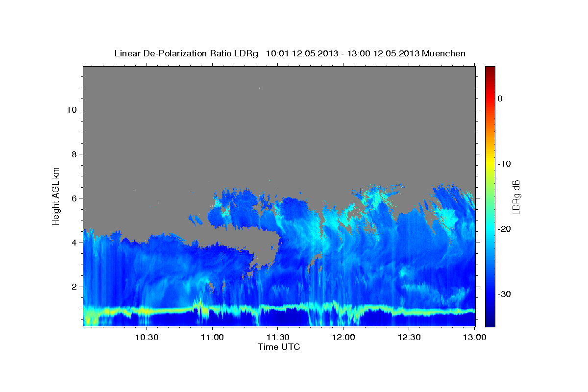Screen dimensions: 588x392
Task: Click the plot title mentioning Muenchen
Action: [x=290, y=53]
